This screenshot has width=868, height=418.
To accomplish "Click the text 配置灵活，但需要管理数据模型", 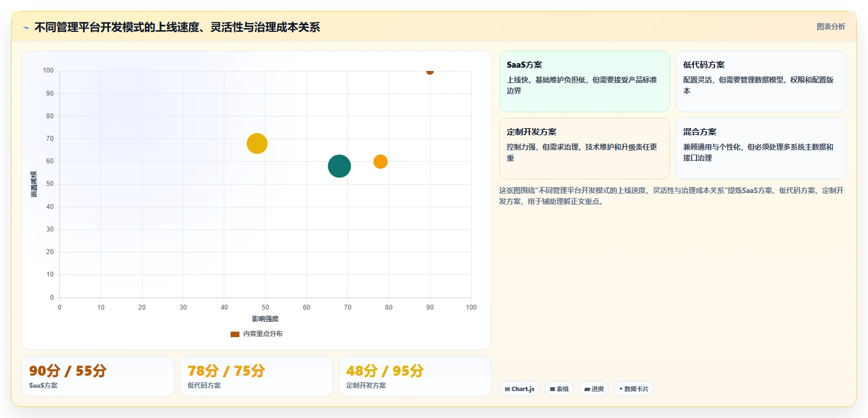I will [733, 80].
